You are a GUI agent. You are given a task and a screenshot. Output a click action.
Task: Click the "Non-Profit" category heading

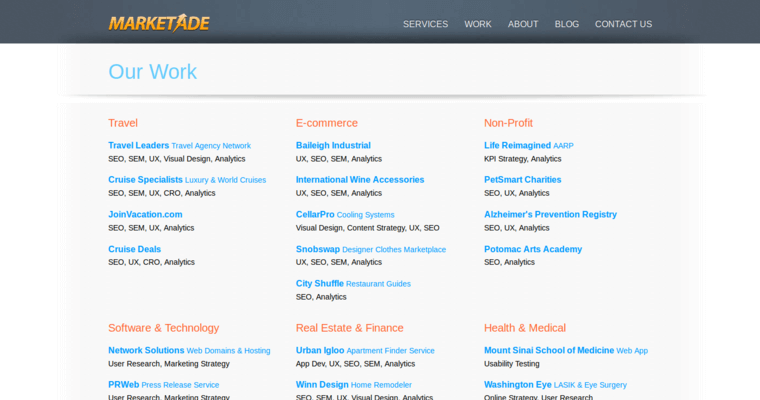click(x=508, y=123)
